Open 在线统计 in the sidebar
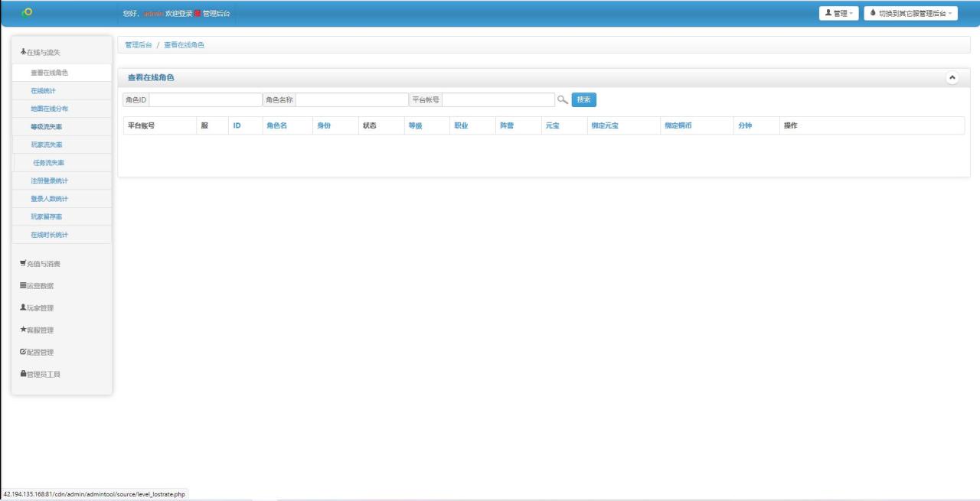This screenshot has width=980, height=501. (x=62, y=91)
